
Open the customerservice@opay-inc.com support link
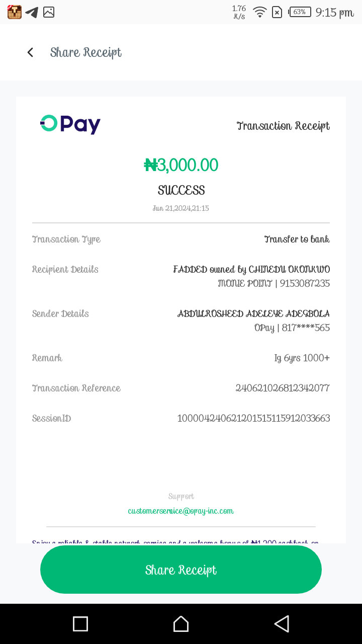pyautogui.click(x=181, y=511)
